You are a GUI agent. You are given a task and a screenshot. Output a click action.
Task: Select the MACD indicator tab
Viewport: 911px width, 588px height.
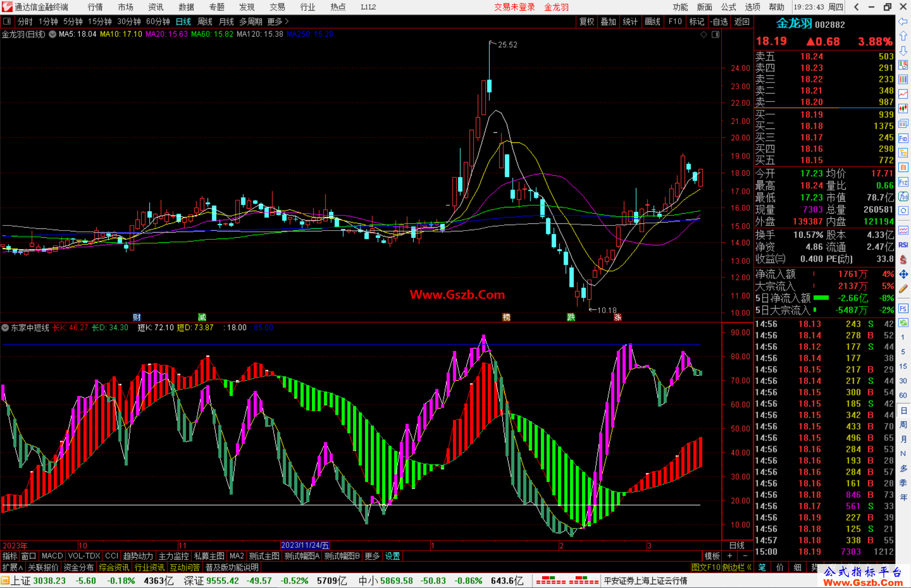52,556
